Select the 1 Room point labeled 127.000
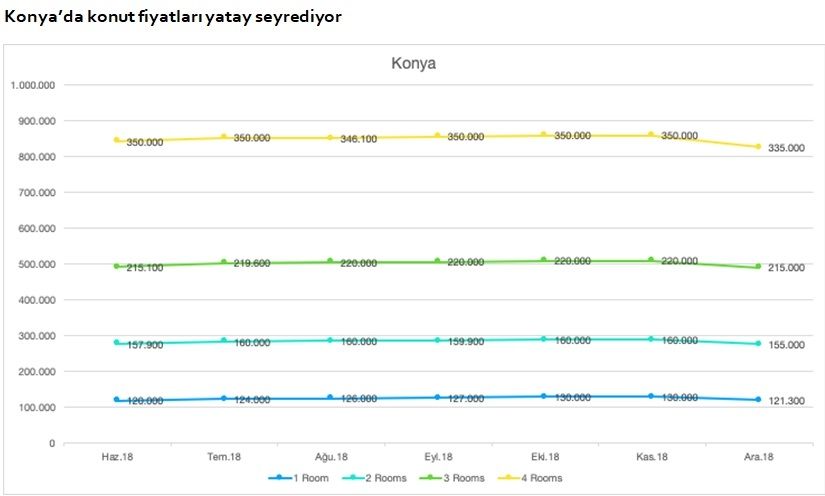This screenshot has width=825, height=496. (437, 397)
